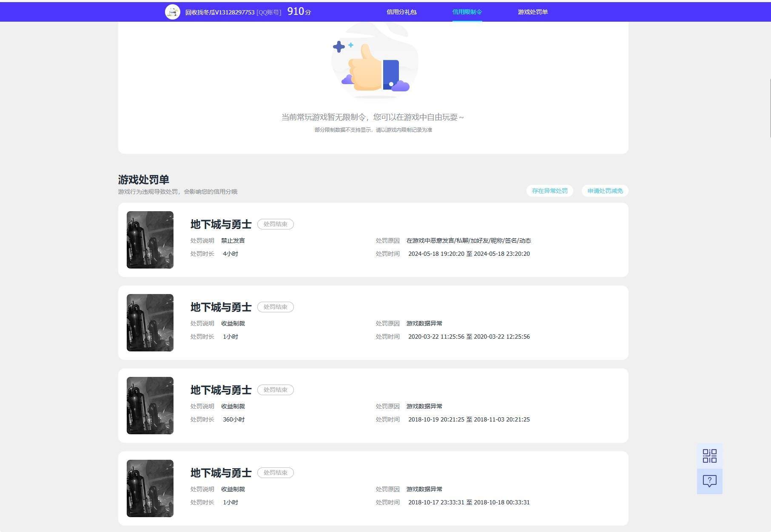Switch to the 游戏处罚单 tab
Viewport: 771px width, 532px height.
(532, 12)
